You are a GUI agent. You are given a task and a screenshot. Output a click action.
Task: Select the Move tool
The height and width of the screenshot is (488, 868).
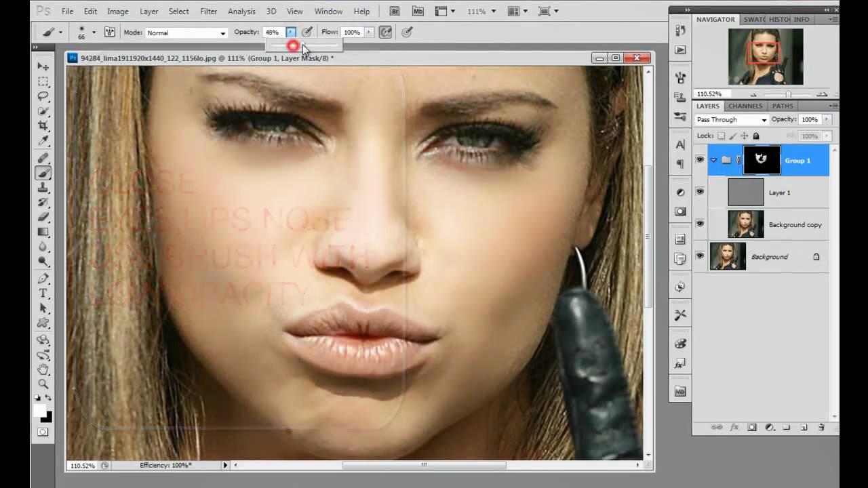[43, 66]
